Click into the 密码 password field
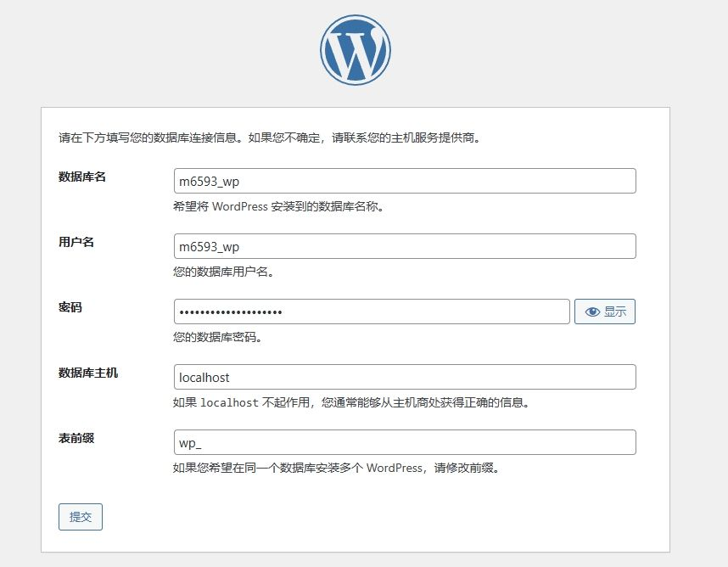Viewport: 728px width, 567px height. click(x=372, y=312)
